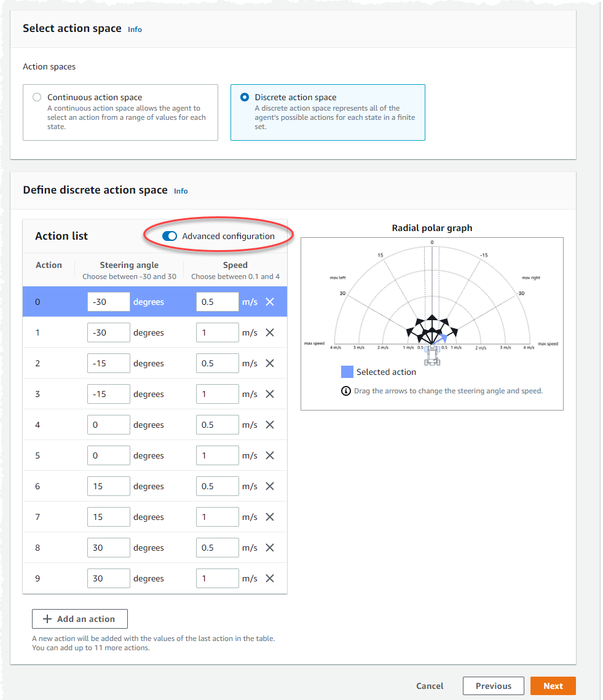Delete action 9 using the X icon
Screen dimensions: 603x700
pyautogui.click(x=269, y=578)
